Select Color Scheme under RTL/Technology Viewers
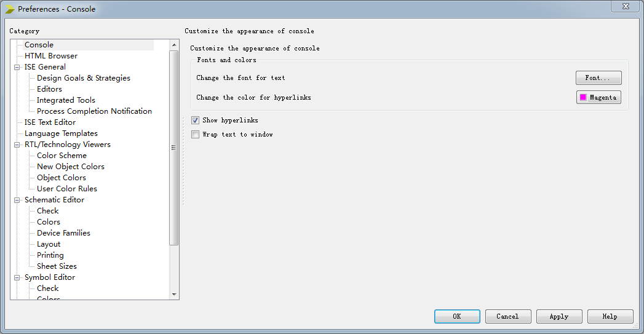 [x=62, y=156]
